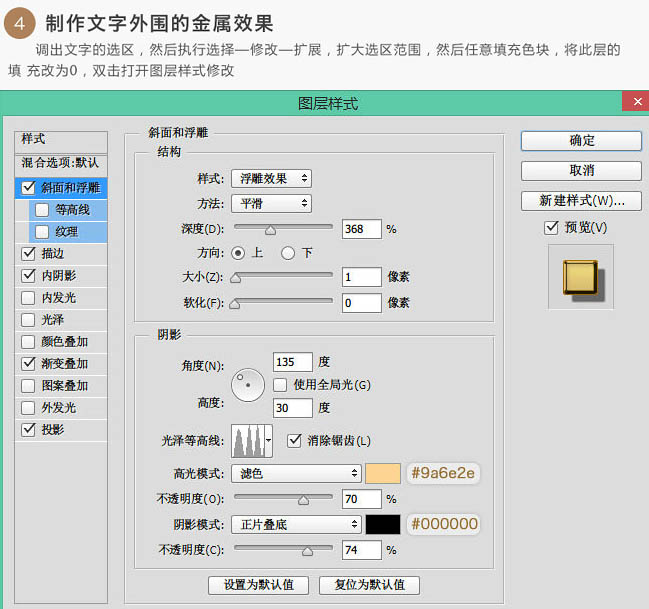Viewport: 649px width, 609px height.
Task: Click the 取消 button
Action: point(581,171)
